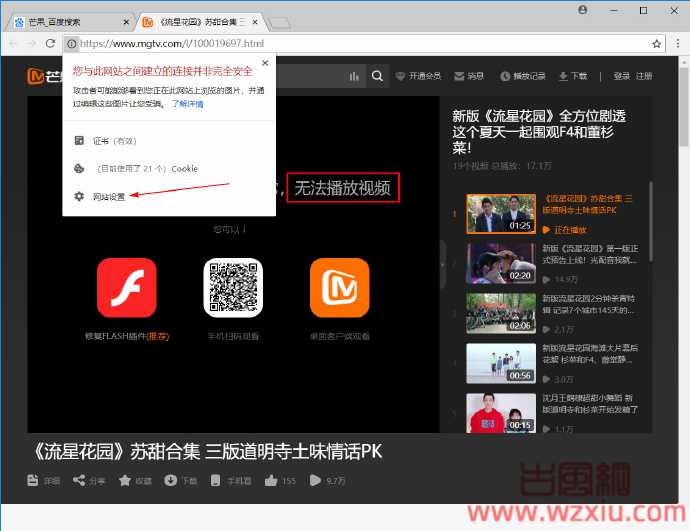Click the thumbs-up like icon
Image resolution: width=690 pixels, height=531 pixels.
click(x=271, y=480)
